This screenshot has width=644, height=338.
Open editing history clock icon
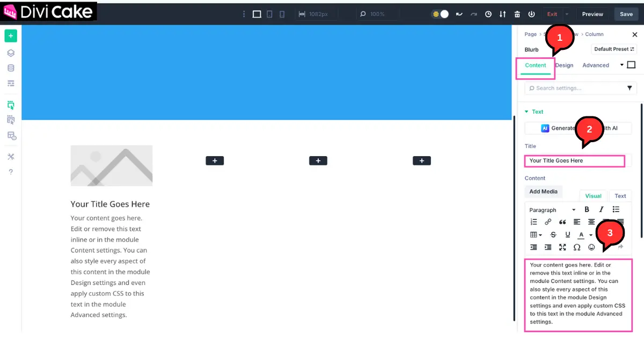click(x=488, y=14)
